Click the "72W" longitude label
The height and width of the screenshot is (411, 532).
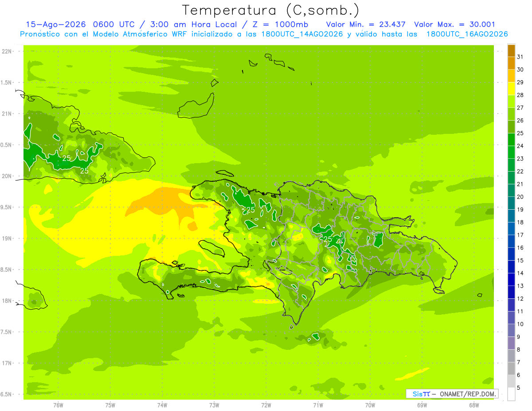tap(266, 405)
